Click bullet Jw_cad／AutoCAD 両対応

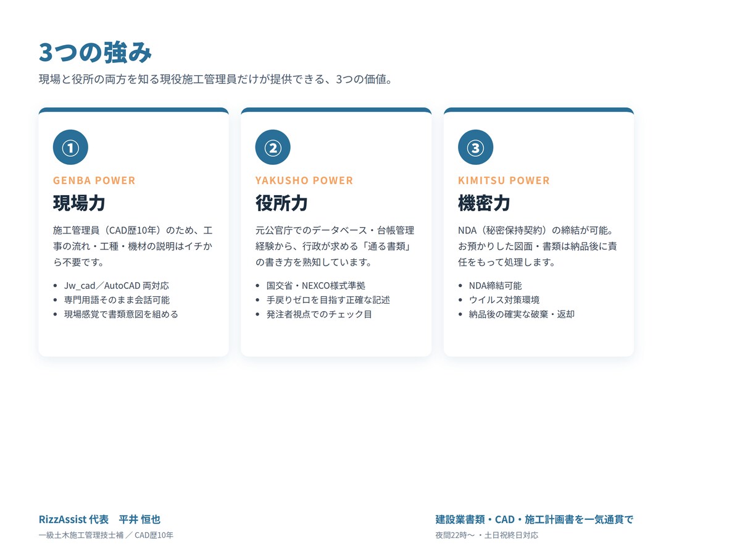coord(117,285)
